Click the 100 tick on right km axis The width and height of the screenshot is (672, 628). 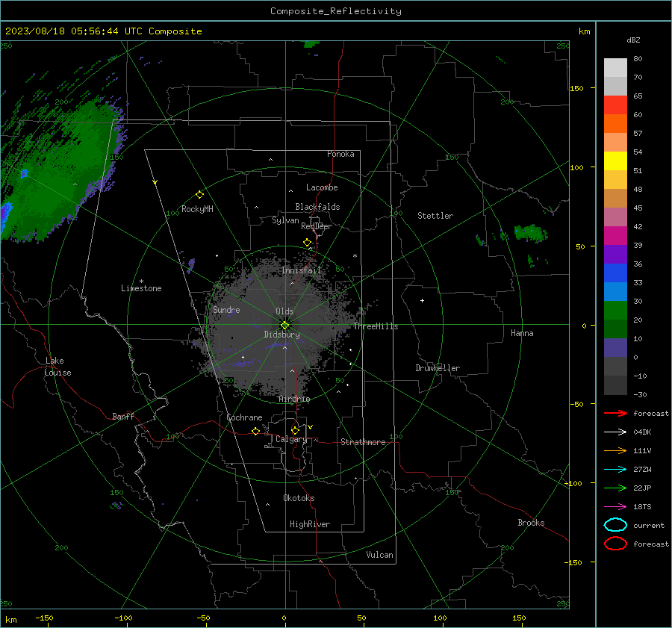click(x=576, y=167)
